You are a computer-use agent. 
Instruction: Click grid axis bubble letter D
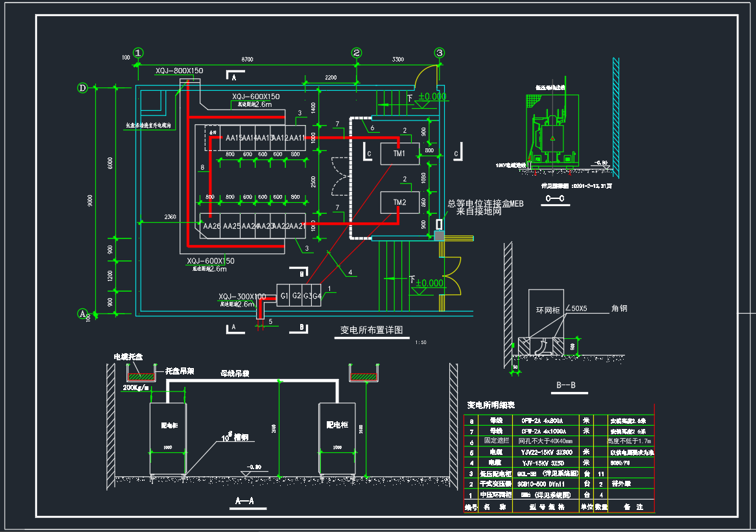tap(82, 88)
